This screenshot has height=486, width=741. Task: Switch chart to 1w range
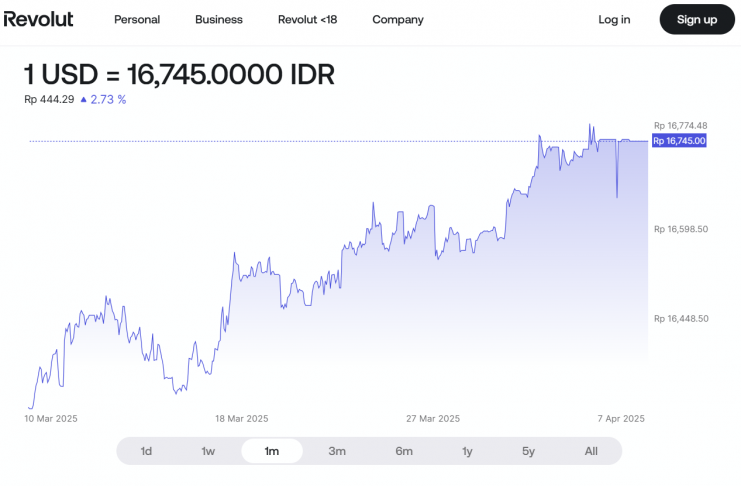click(x=208, y=451)
